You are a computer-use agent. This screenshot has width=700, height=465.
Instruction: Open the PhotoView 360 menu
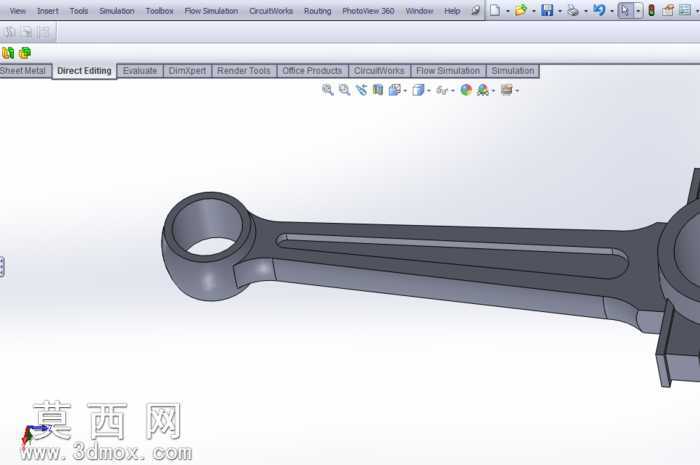[368, 11]
